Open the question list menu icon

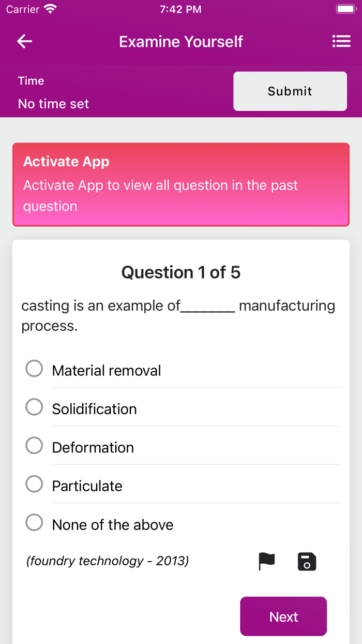click(341, 41)
